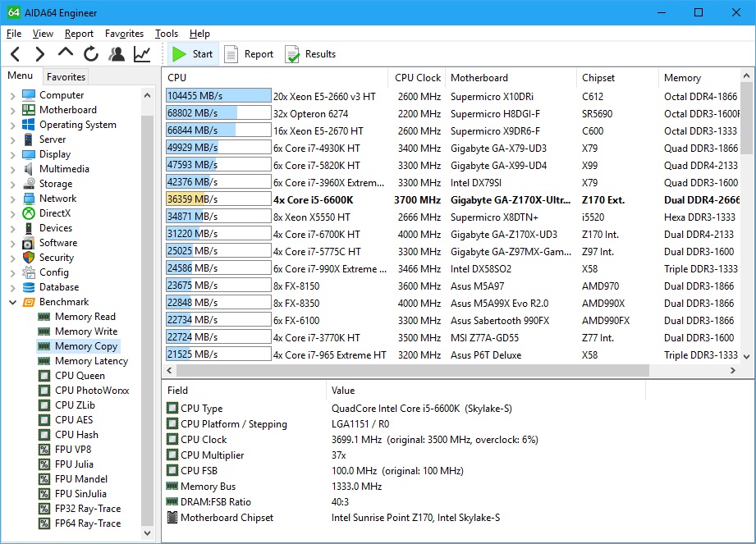Click the FPU VP8 benchmark icon
The width and height of the screenshot is (756, 544).
click(44, 450)
